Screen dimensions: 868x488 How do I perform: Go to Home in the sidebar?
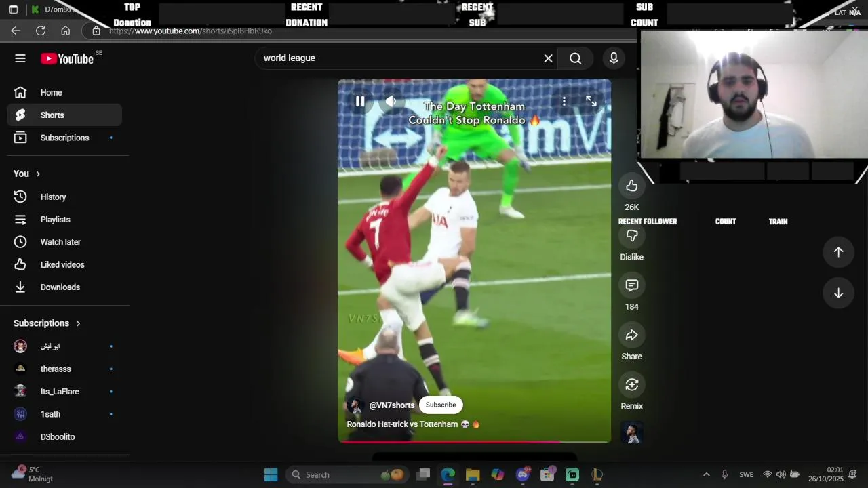coord(64,93)
